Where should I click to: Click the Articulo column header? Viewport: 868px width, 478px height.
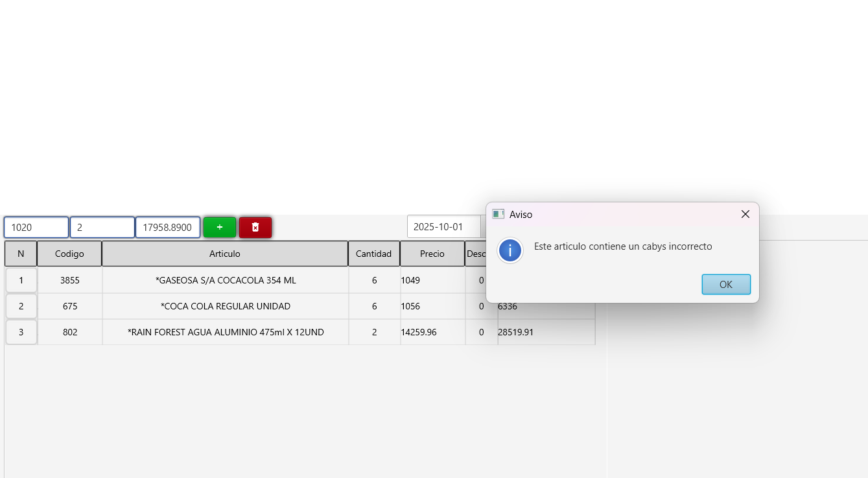point(225,254)
